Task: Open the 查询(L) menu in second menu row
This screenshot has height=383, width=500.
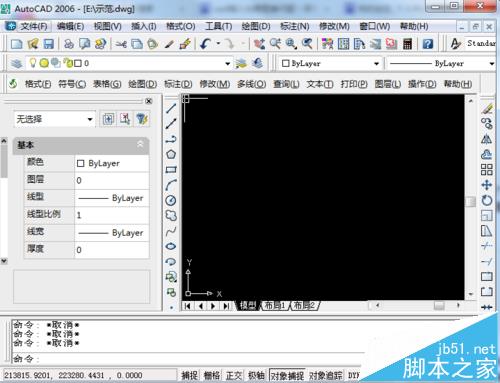Action: tap(286, 84)
